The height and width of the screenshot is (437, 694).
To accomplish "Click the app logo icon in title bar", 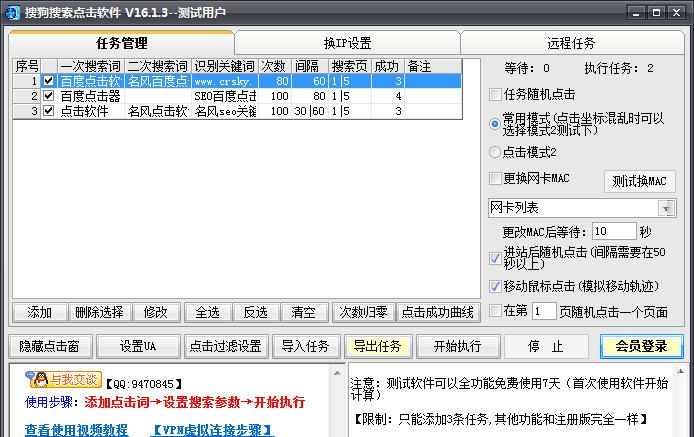I will tap(12, 12).
